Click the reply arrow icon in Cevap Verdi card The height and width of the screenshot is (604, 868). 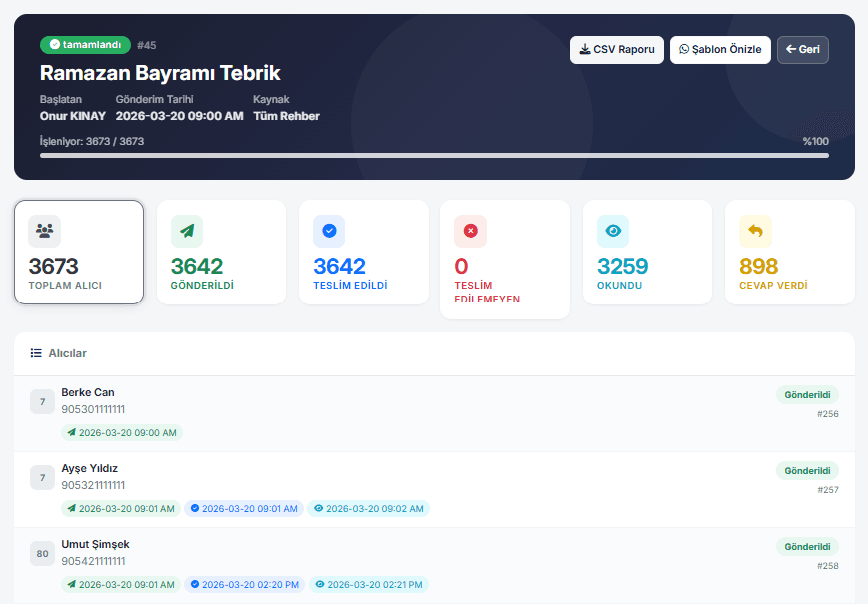click(755, 231)
